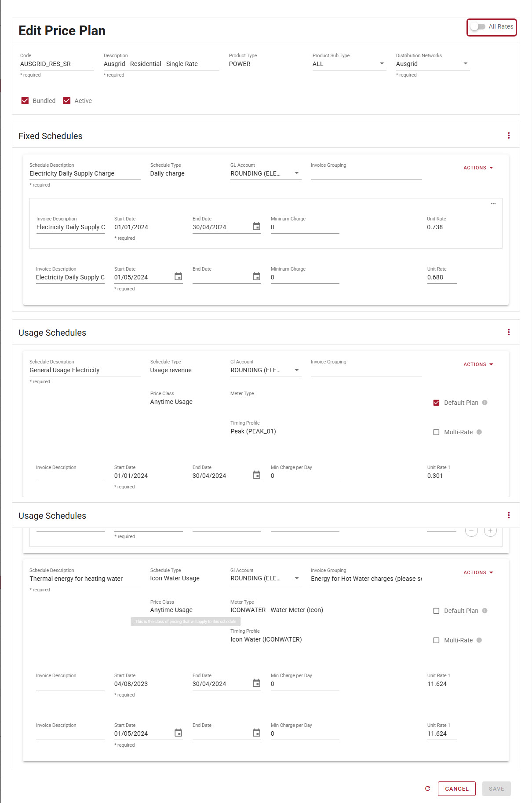Open ACTIONS menu for General Usage Electricity
This screenshot has height=803, width=532.
[x=478, y=364]
